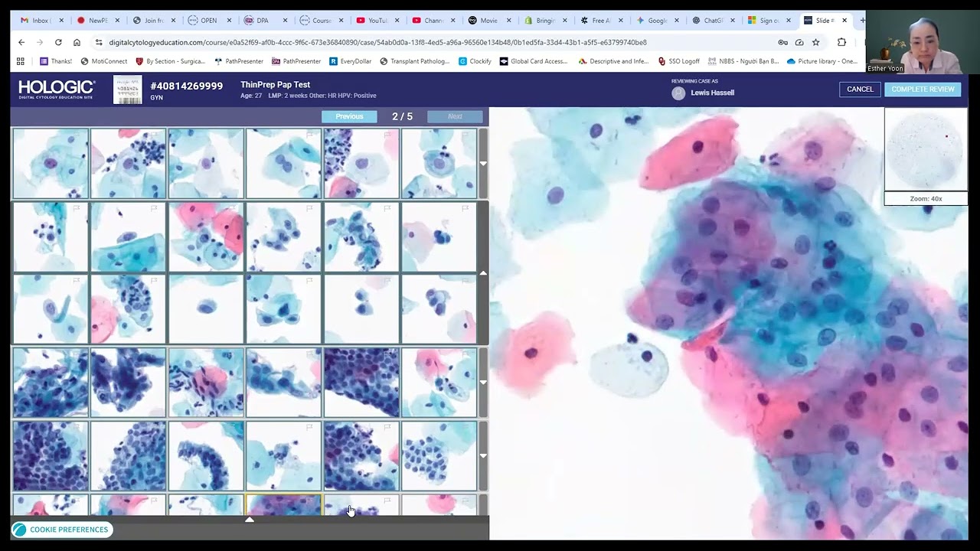Open the Thanks! bookmark
980x551 pixels.
(56, 61)
